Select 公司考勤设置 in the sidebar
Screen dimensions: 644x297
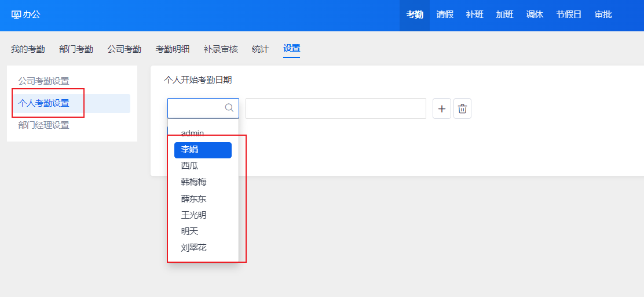pyautogui.click(x=43, y=81)
